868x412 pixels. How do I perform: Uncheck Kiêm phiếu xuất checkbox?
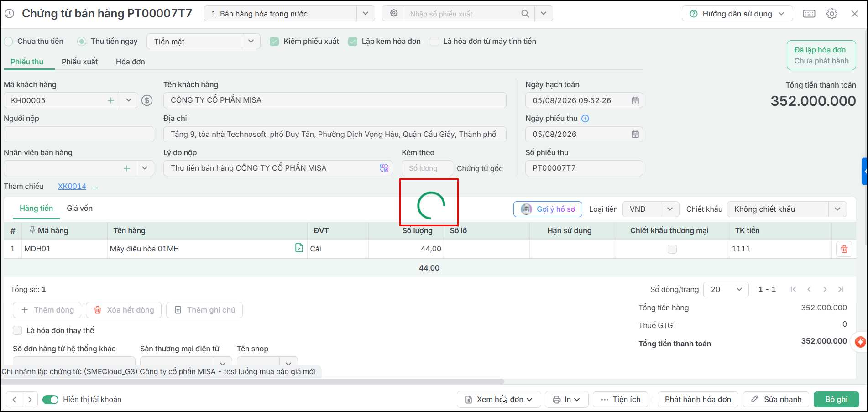[x=274, y=42]
